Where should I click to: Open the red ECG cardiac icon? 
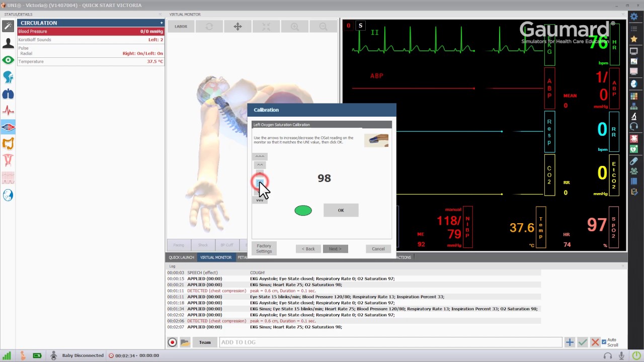coord(8,111)
